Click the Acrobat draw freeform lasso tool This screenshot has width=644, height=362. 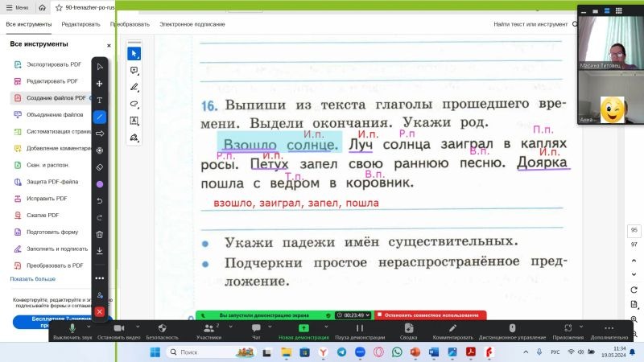(x=134, y=104)
